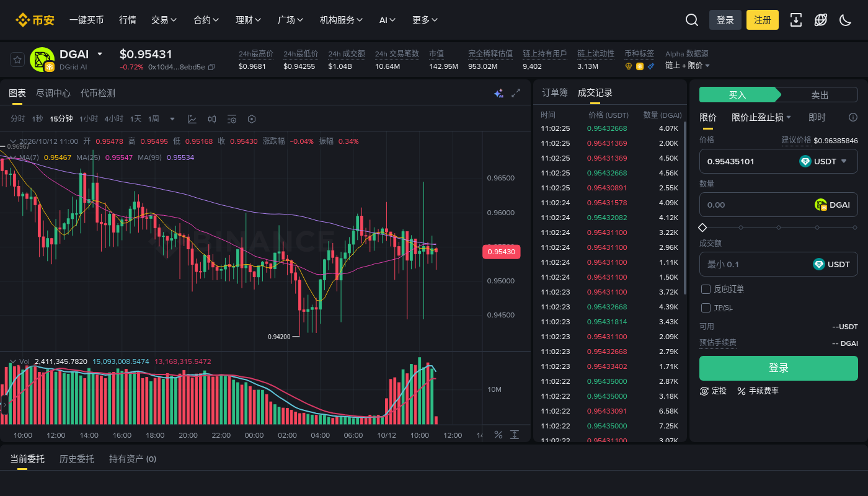
Task: Click the hexagon chart settings icon
Action: coord(252,119)
